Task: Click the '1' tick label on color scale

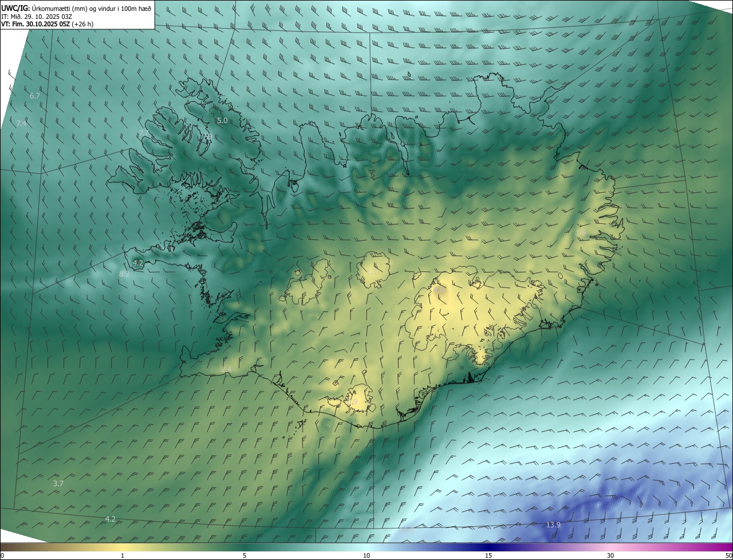Action: 123,556
